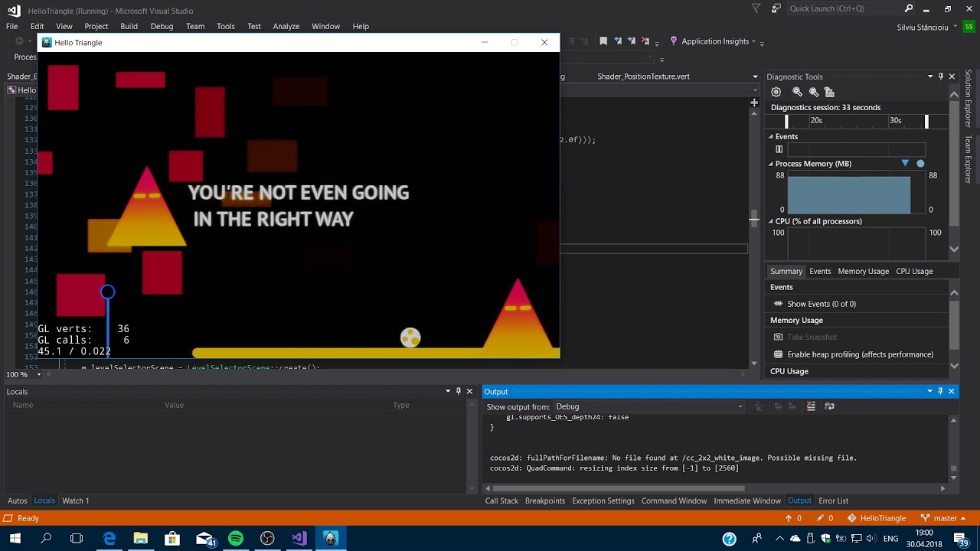Open the Debug menu
Screen dimensions: 980x551
162,26
